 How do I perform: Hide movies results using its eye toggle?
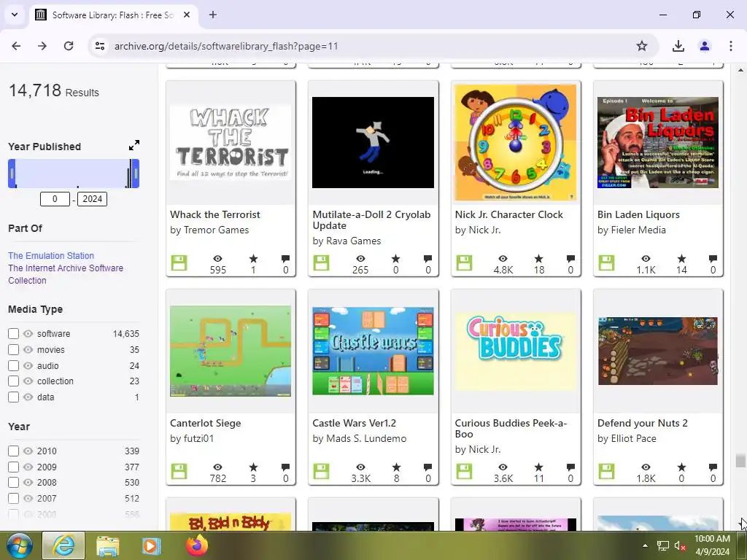click(28, 350)
